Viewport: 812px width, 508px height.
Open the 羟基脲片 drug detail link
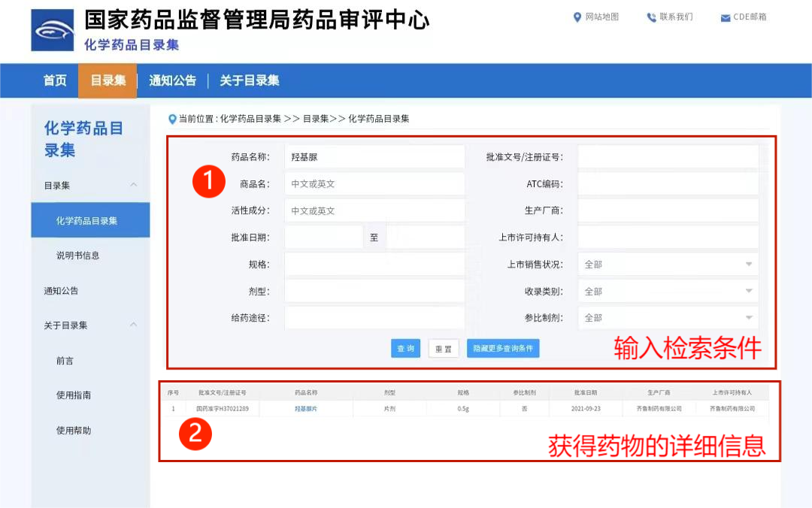(x=304, y=408)
